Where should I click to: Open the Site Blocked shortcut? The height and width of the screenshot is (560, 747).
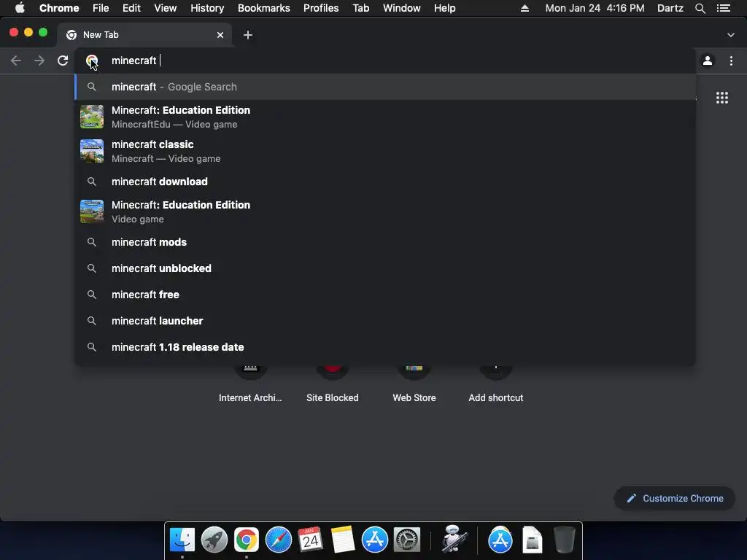pos(333,384)
